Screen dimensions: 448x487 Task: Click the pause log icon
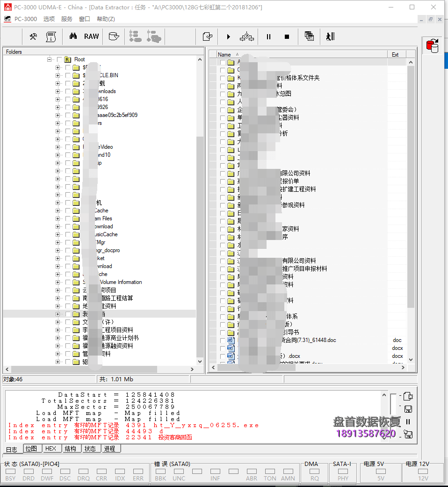(x=408, y=422)
